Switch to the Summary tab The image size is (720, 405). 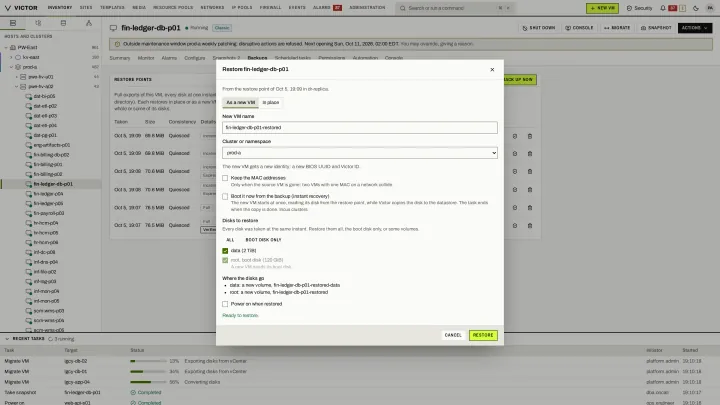tap(120, 58)
